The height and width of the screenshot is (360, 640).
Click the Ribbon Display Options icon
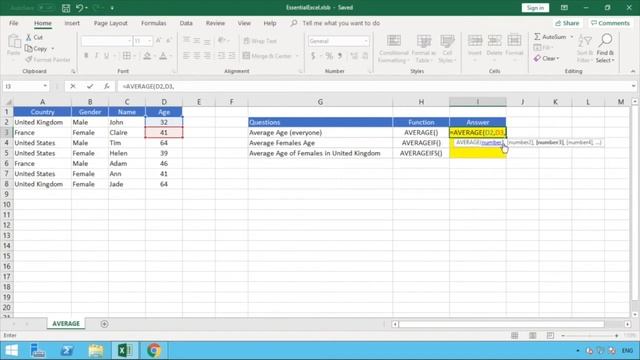(564, 8)
